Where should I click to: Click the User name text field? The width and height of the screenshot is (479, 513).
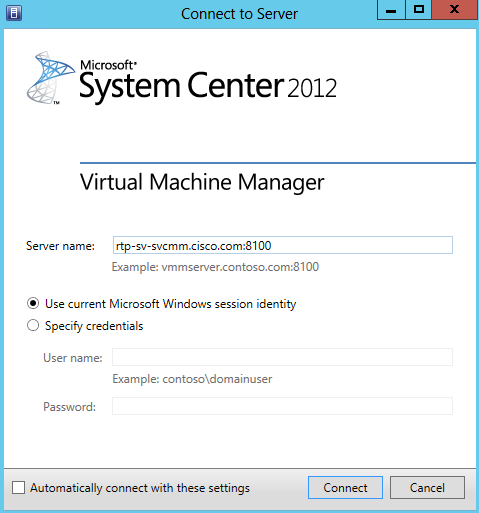tap(282, 357)
